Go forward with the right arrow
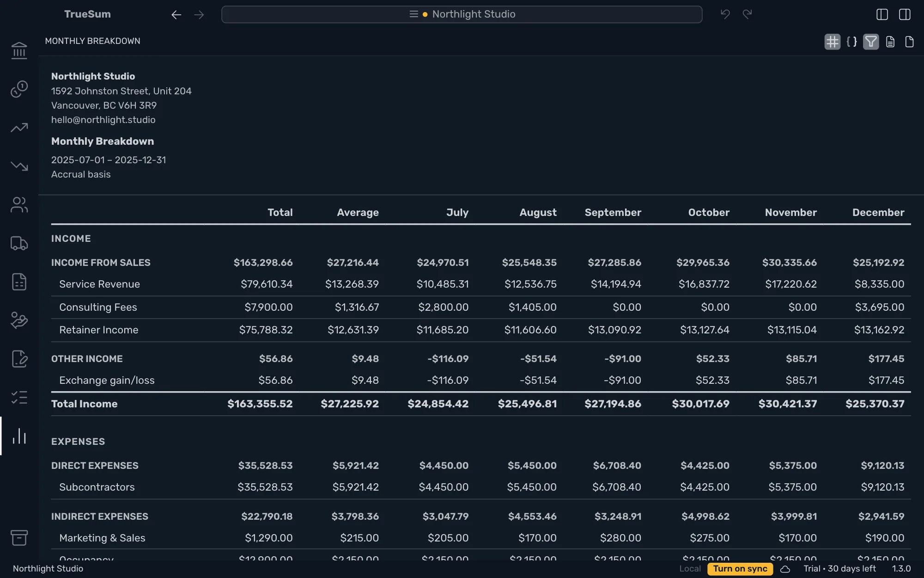924x578 pixels. (199, 15)
